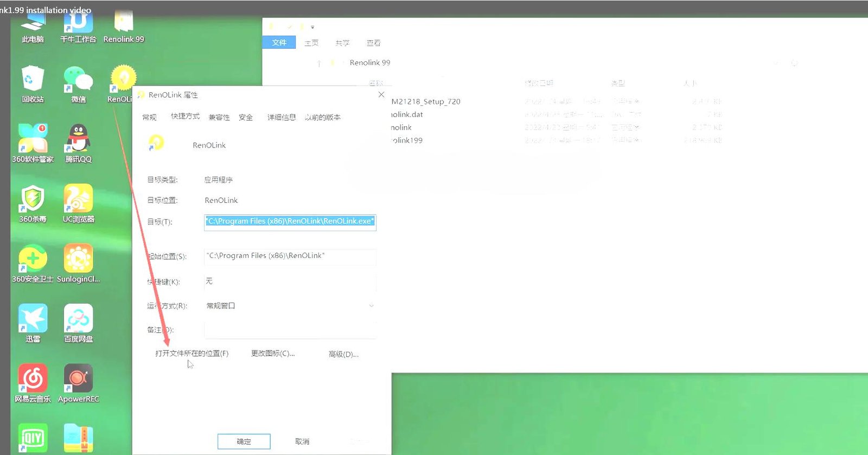Switch to the 兼容性 tab
This screenshot has height=455, width=868.
[219, 117]
